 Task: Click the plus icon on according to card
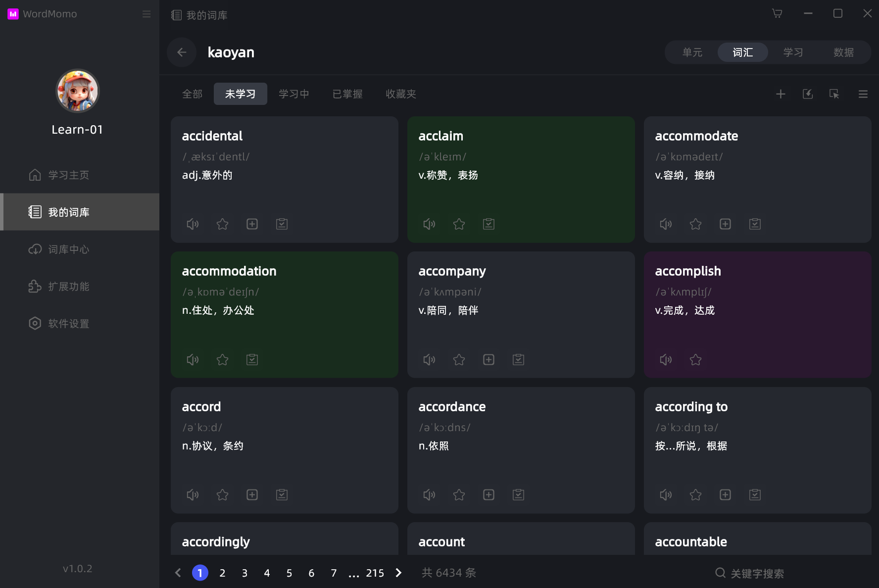pyautogui.click(x=725, y=495)
